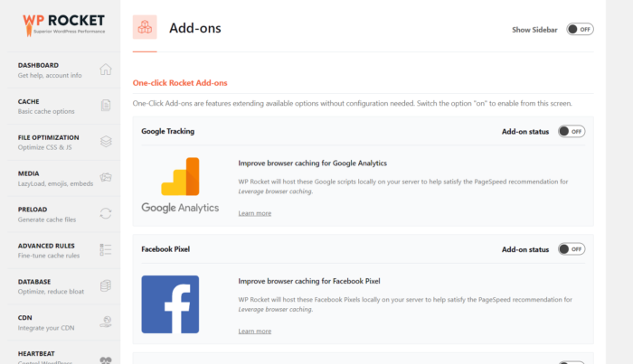
Task: Click the Preload refresh icon
Action: [x=106, y=213]
